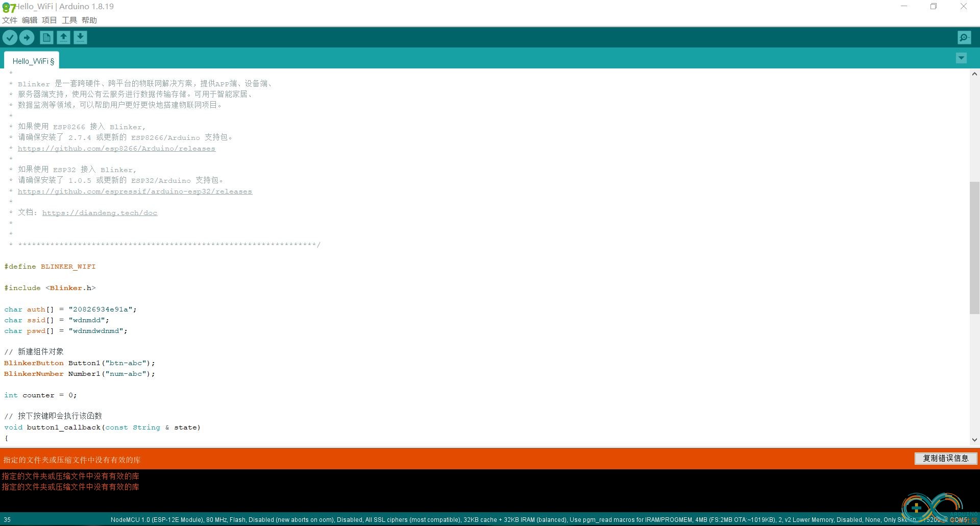Click the #include <Blinker.h> line
Viewport: 980px width, 526px height.
(50, 288)
